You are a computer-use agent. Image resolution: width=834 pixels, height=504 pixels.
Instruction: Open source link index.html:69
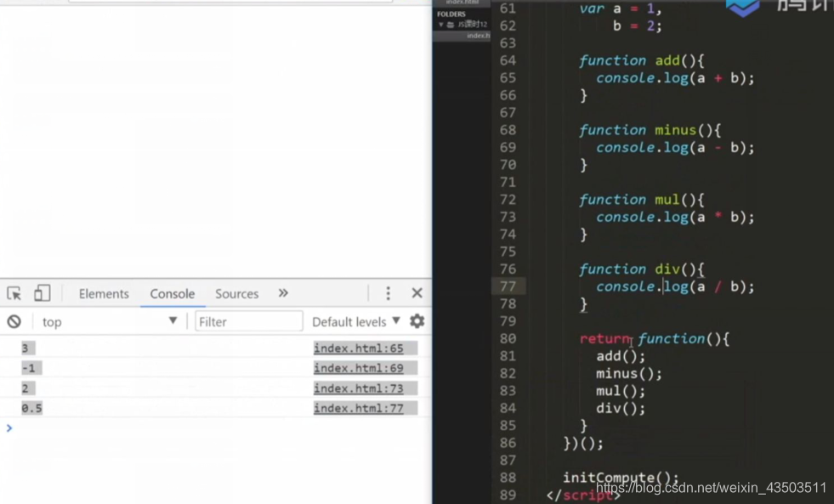coord(359,368)
